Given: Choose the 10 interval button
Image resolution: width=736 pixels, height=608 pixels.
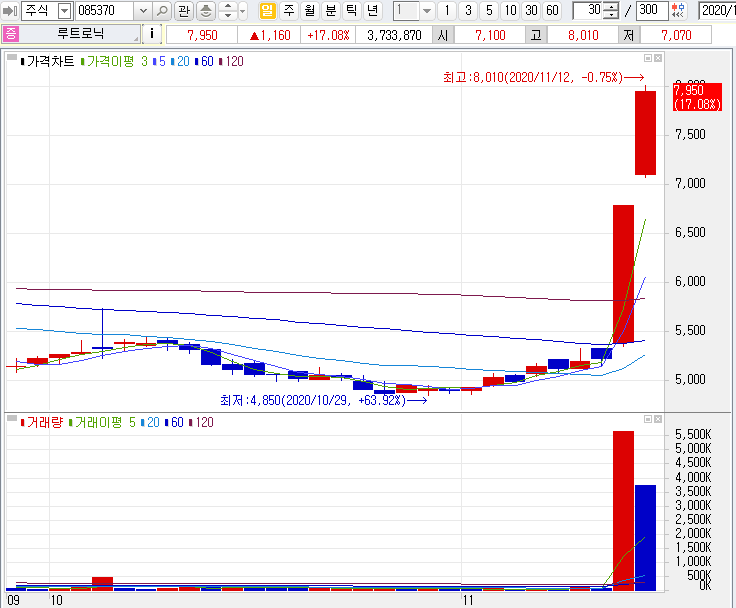Looking at the screenshot, I should coord(510,11).
